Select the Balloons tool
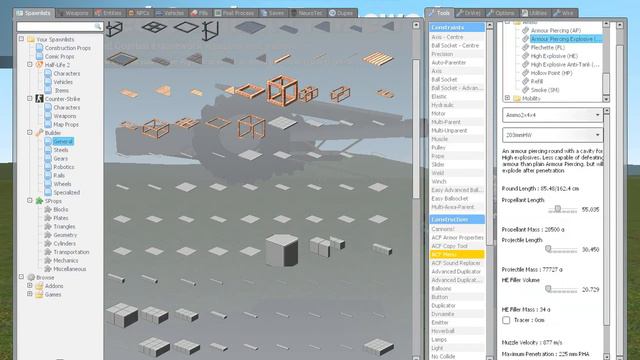The height and width of the screenshot is (360, 640). tap(457, 289)
